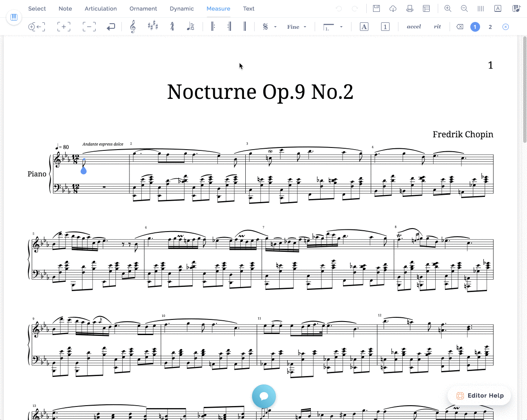The height and width of the screenshot is (420, 527).
Task: Click the delete backspace icon
Action: click(460, 27)
